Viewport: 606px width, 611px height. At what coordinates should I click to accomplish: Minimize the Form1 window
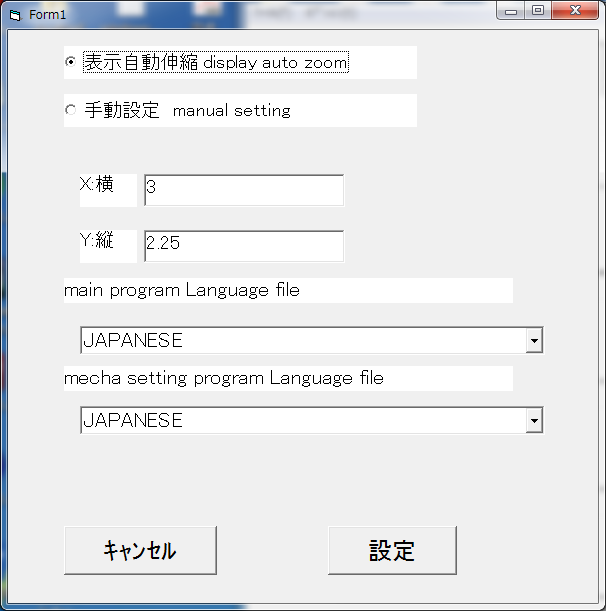tap(512, 11)
